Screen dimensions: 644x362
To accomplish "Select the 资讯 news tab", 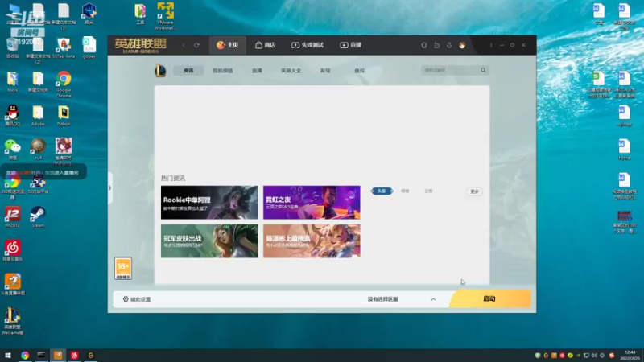I will (188, 71).
